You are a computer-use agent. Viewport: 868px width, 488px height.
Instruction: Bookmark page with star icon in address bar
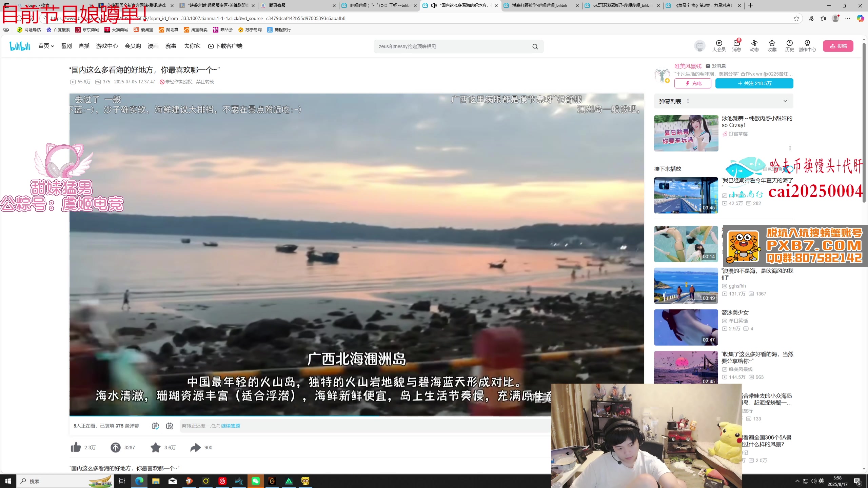click(796, 18)
